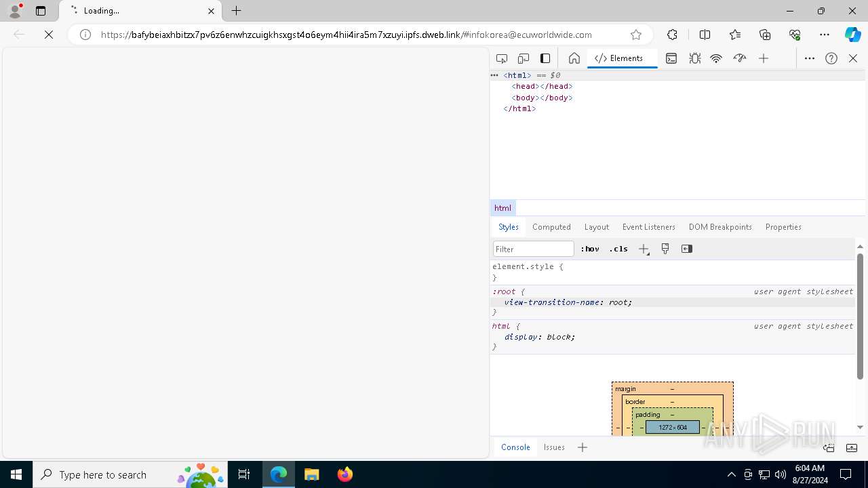Toggle the rendering emulations paintbrush icon
The width and height of the screenshot is (868, 488).
click(x=665, y=249)
